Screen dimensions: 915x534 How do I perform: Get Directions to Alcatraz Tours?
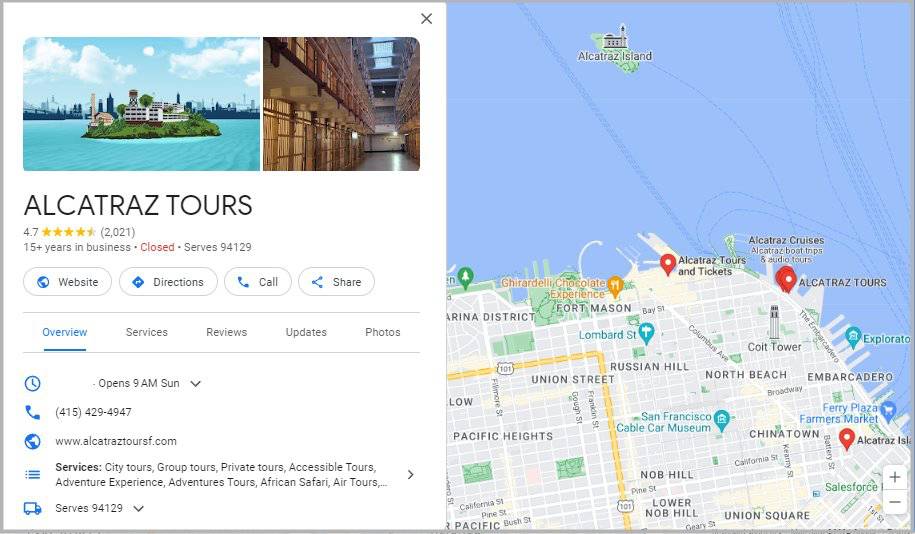tap(168, 282)
